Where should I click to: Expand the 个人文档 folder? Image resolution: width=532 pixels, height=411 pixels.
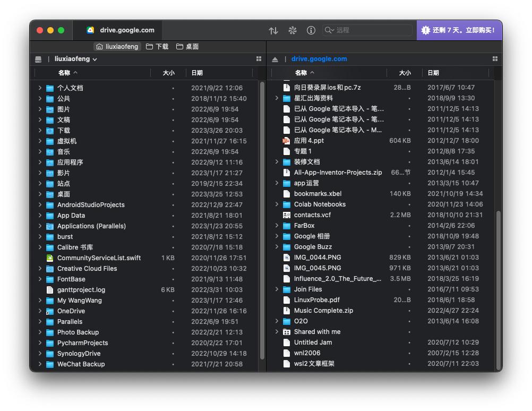(x=40, y=88)
